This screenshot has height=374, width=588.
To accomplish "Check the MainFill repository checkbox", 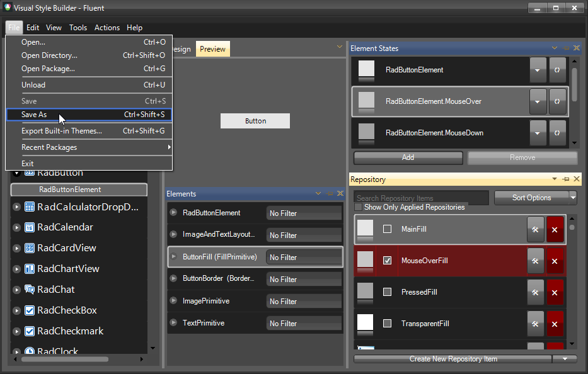I will (386, 229).
